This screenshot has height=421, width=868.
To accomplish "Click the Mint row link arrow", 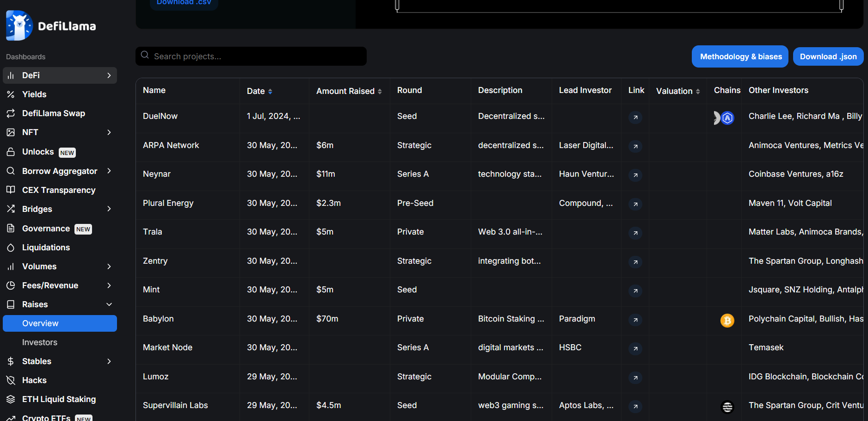I will coord(635,291).
